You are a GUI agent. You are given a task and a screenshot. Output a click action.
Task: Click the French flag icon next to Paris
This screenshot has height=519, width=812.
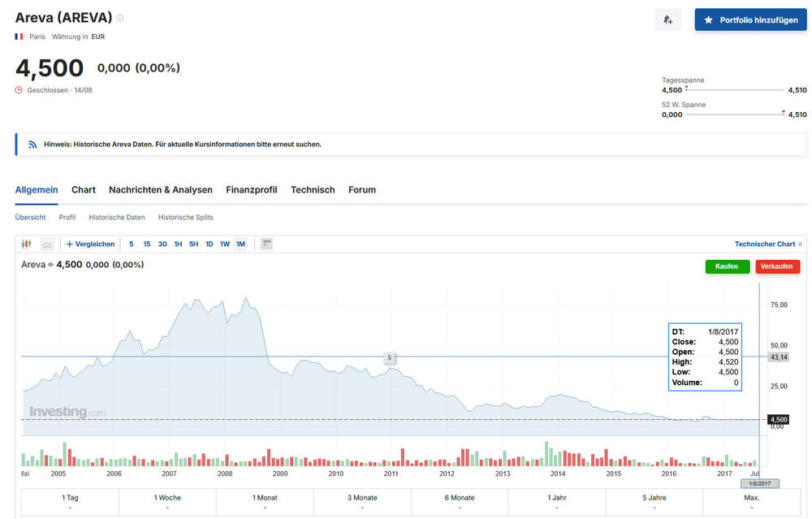click(x=19, y=37)
